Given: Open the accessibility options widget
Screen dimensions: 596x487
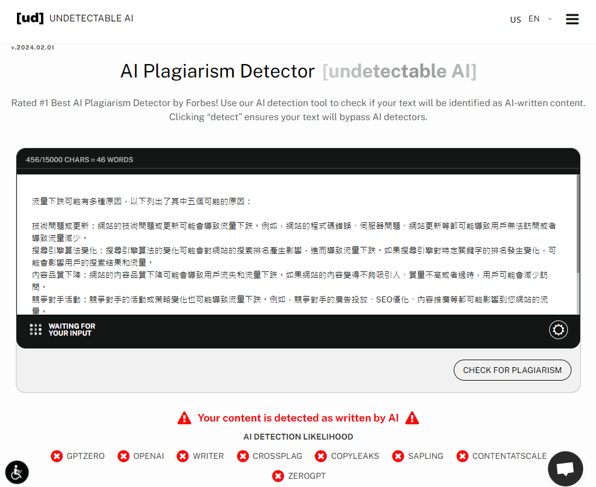Looking at the screenshot, I should 17,473.
